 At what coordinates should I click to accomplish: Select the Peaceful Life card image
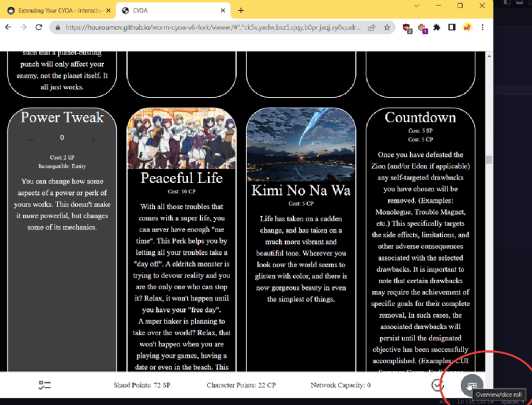click(182, 138)
